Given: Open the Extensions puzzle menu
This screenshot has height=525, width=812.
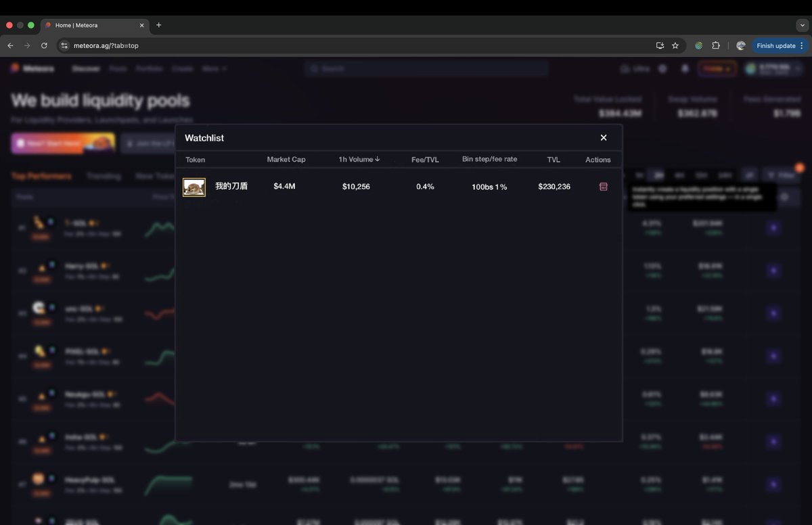Looking at the screenshot, I should (716, 45).
